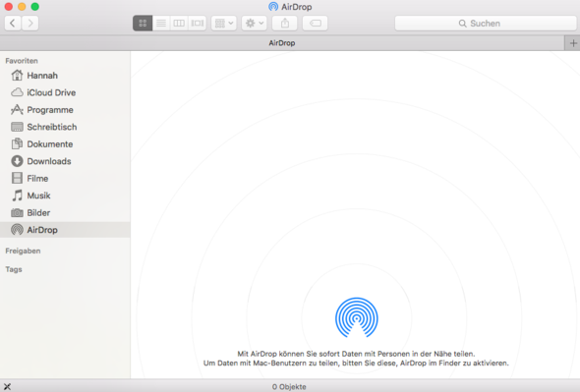Screen dimensions: 580x392
Task: Select AirDrop in sidebar
Action: point(65,230)
